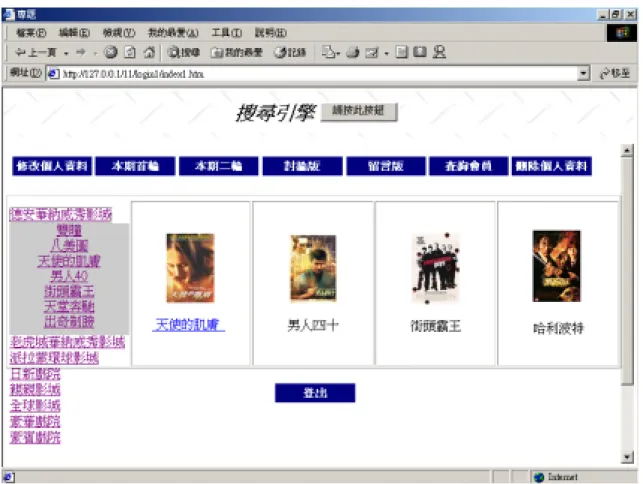Click the 登出 logout button
This screenshot has height=484, width=643.
pyautogui.click(x=315, y=393)
